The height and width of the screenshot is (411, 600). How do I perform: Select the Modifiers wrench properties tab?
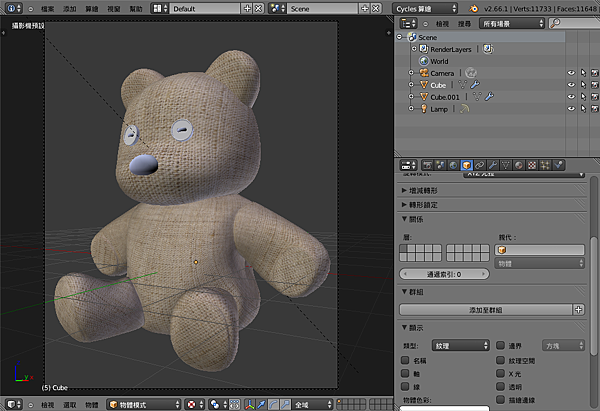(494, 164)
